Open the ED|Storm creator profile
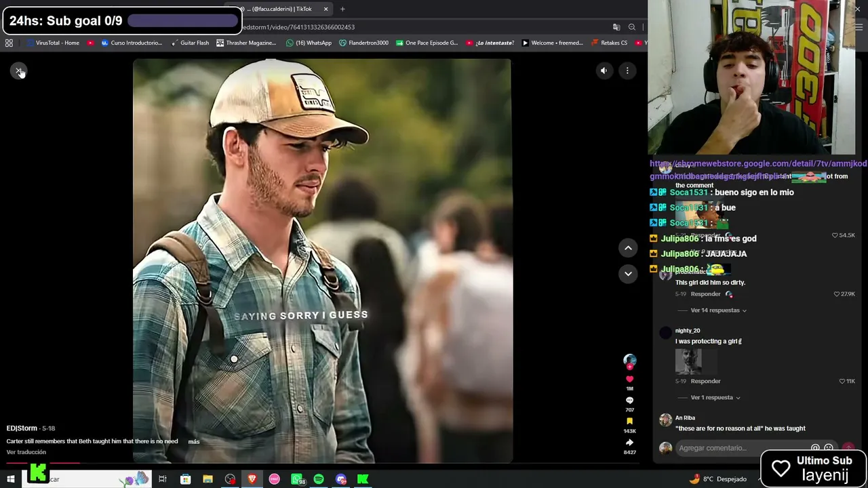868x488 pixels. click(22, 428)
